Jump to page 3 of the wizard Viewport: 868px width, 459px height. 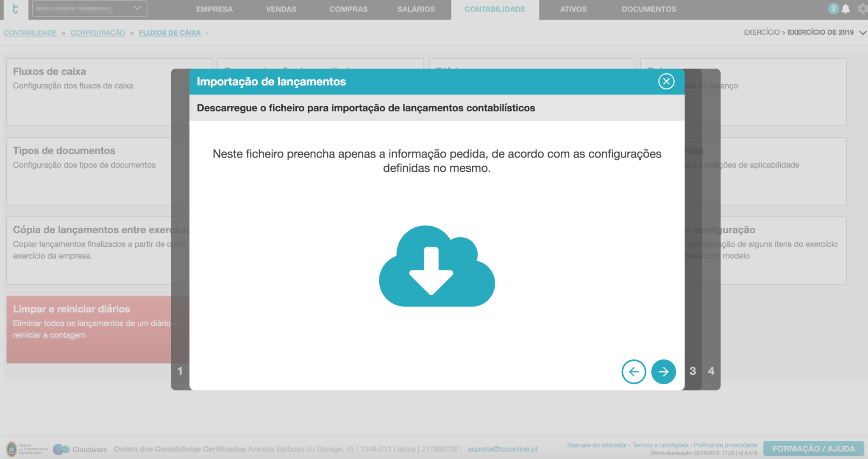point(692,371)
